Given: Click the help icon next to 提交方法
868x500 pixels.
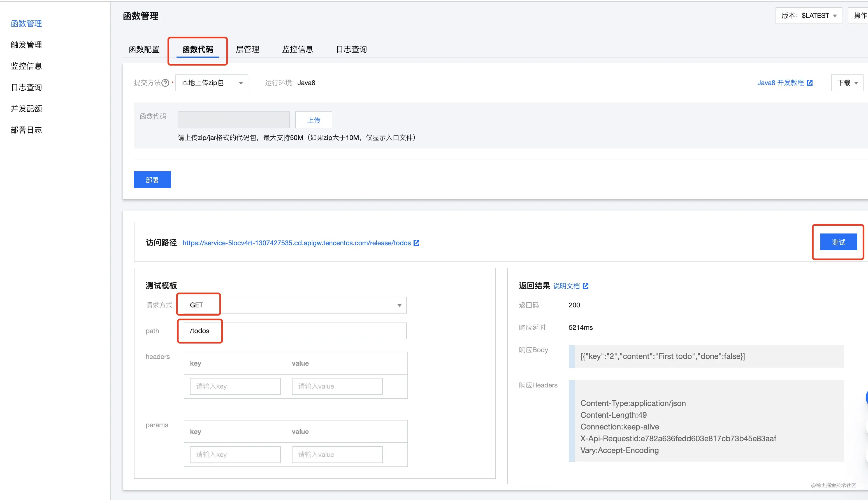Looking at the screenshot, I should point(165,83).
